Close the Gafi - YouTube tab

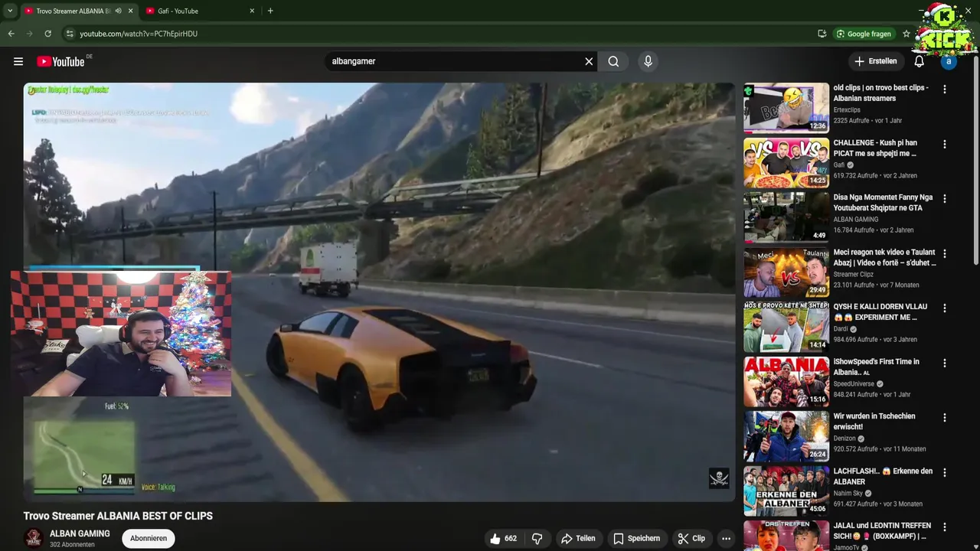pyautogui.click(x=252, y=11)
